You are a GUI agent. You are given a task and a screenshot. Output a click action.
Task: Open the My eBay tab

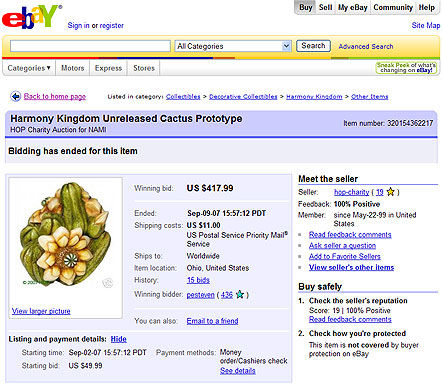pyautogui.click(x=353, y=7)
